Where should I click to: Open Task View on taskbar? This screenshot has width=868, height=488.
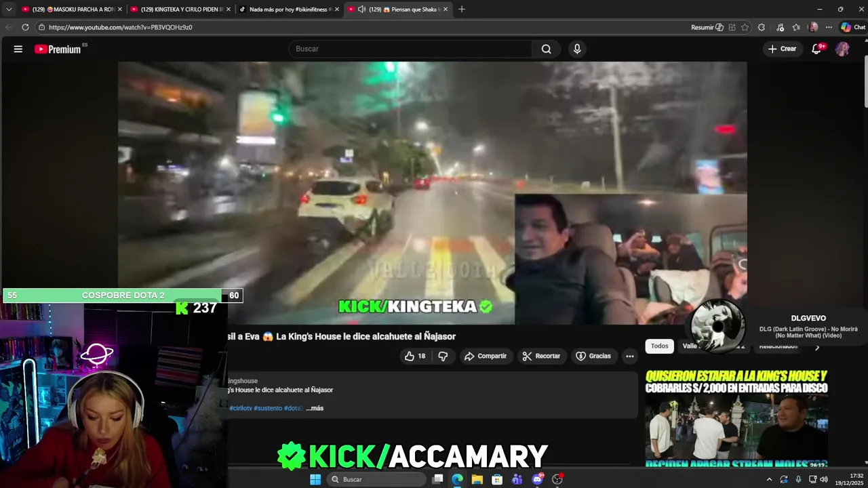pyautogui.click(x=438, y=479)
